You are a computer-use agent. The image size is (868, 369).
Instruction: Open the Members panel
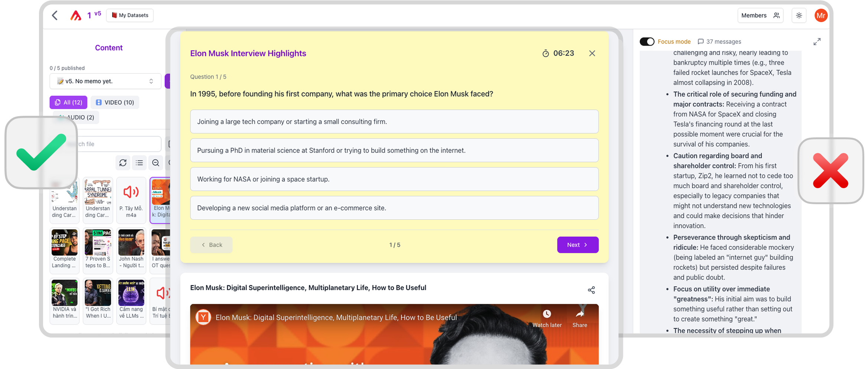click(x=760, y=15)
